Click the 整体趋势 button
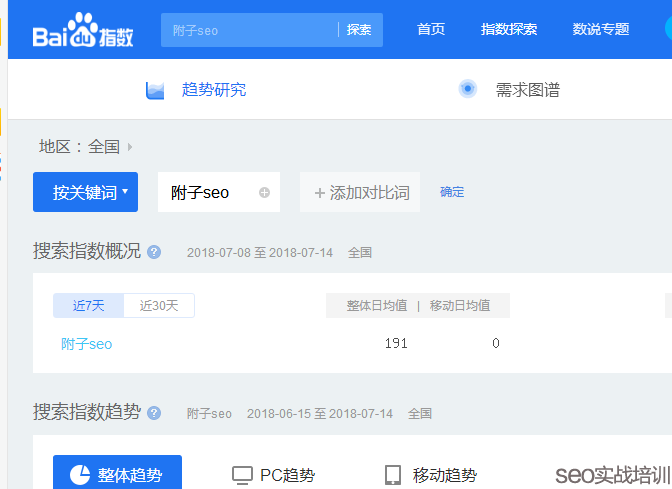The width and height of the screenshot is (672, 489). (x=117, y=472)
